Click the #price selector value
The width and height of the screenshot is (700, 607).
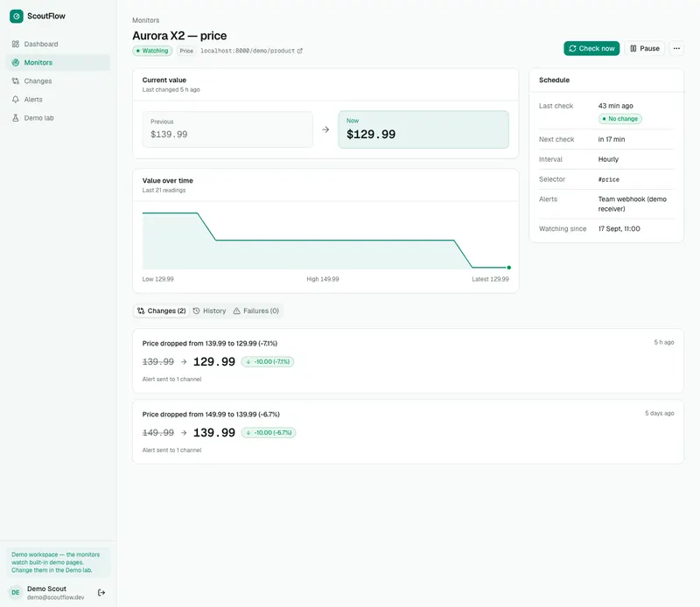(608, 179)
